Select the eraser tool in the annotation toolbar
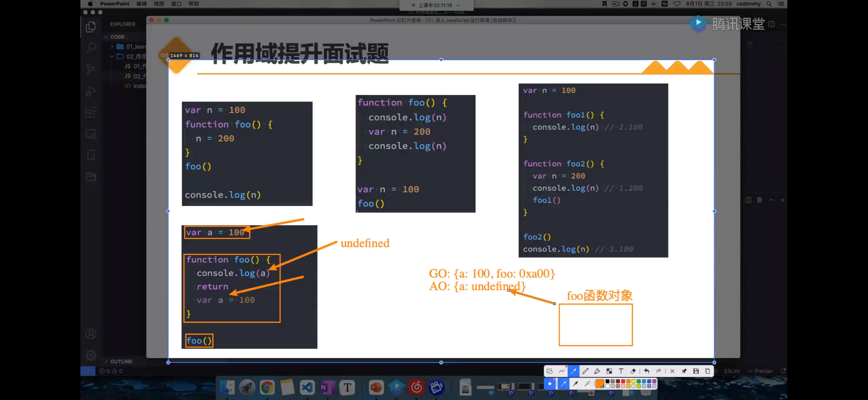The height and width of the screenshot is (400, 868). click(633, 371)
